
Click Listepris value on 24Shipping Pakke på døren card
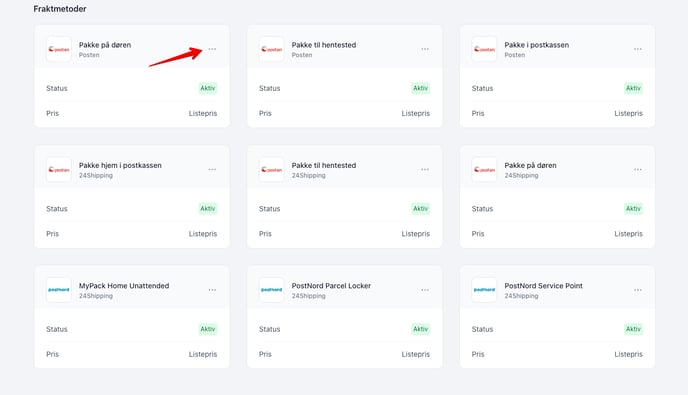pos(628,234)
